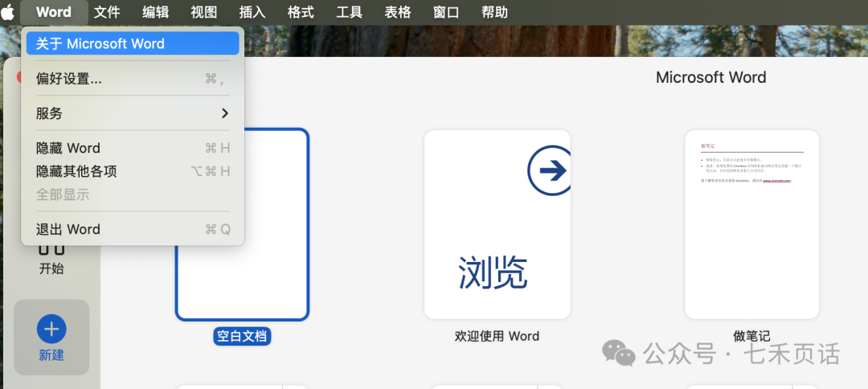This screenshot has width=868, height=389.
Task: Open the 格式 menu
Action: click(301, 11)
